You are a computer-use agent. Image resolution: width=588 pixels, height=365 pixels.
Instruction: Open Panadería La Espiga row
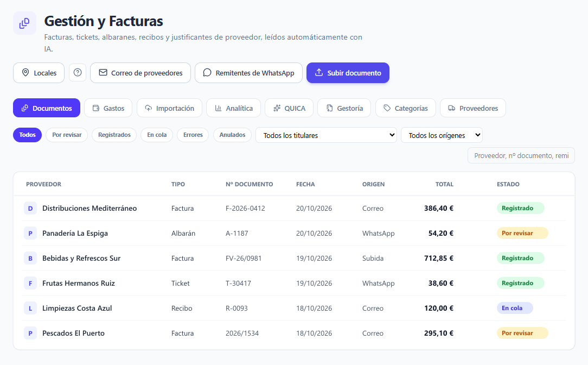[294, 233]
